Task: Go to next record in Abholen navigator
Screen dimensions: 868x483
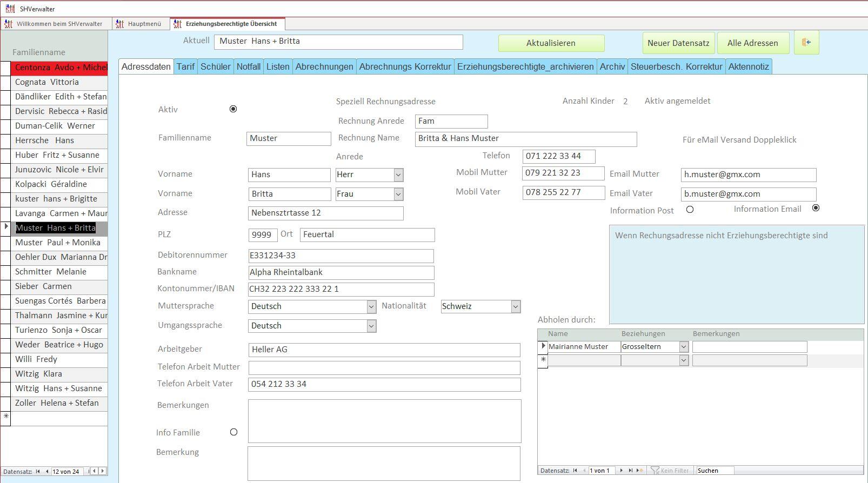Action: coord(621,471)
